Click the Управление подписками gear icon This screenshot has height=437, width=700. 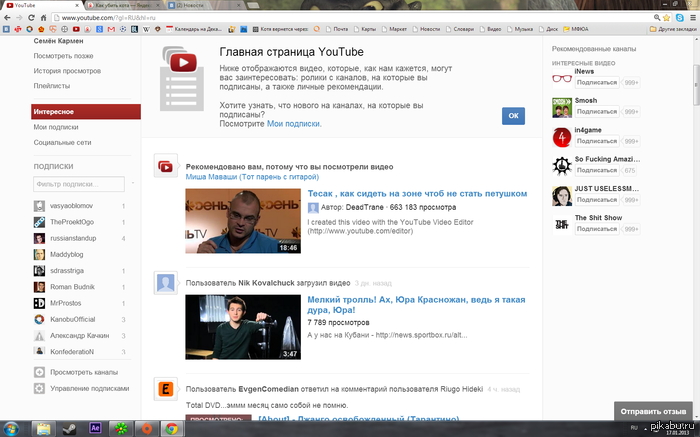pyautogui.click(x=39, y=387)
